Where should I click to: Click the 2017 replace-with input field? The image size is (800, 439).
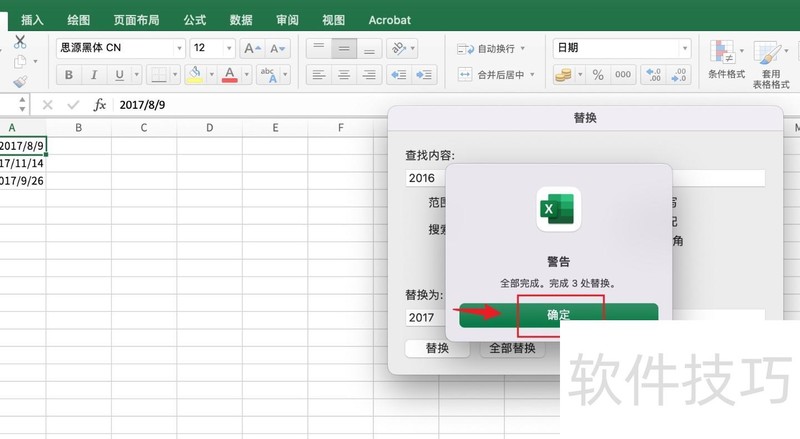(430, 317)
